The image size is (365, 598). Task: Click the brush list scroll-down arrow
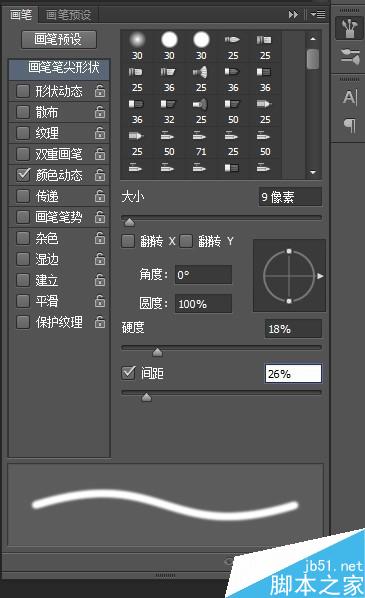tap(313, 172)
